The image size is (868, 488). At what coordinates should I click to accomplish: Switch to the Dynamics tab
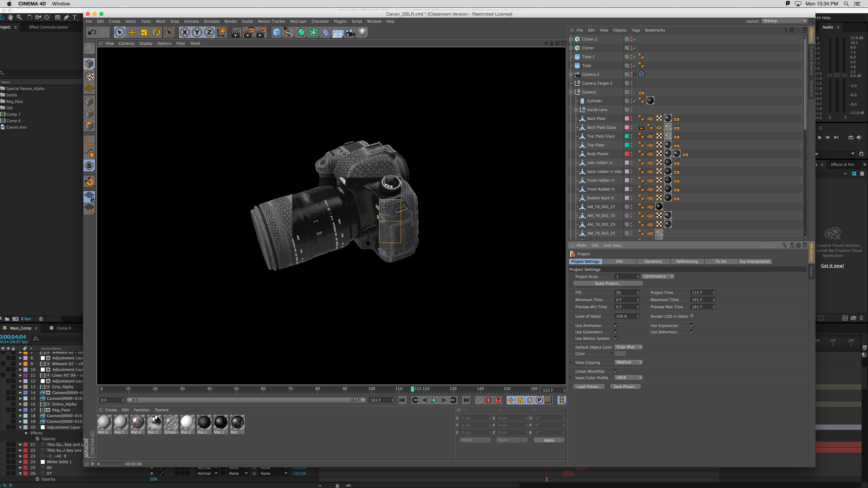(x=653, y=261)
